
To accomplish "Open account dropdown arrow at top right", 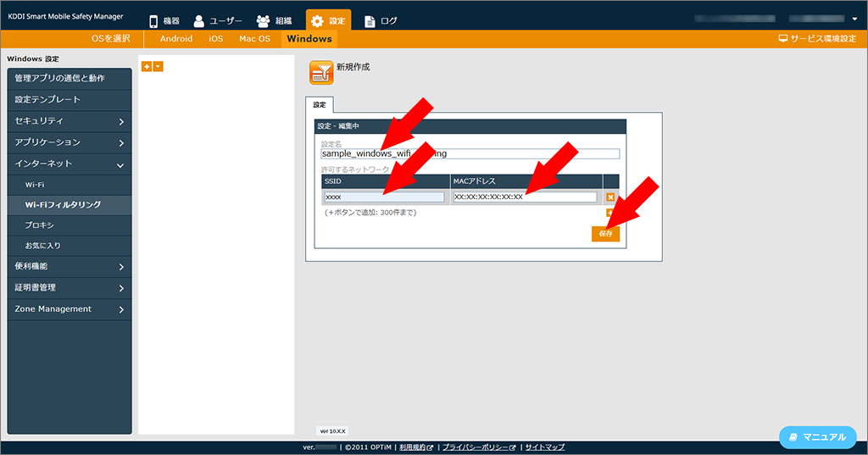I will (854, 19).
